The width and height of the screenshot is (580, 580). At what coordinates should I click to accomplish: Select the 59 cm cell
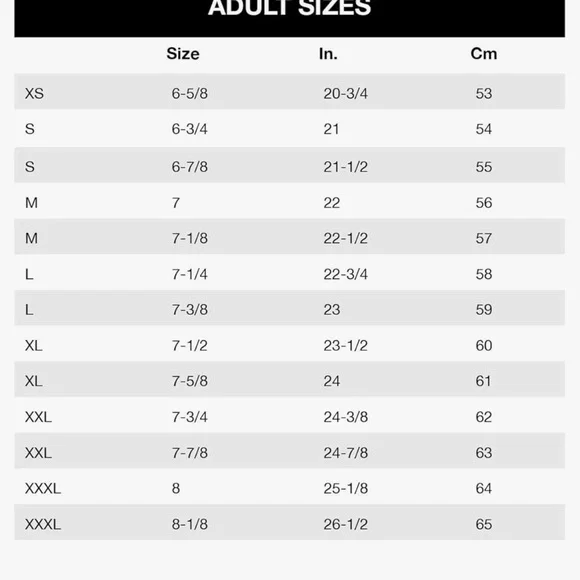click(483, 310)
